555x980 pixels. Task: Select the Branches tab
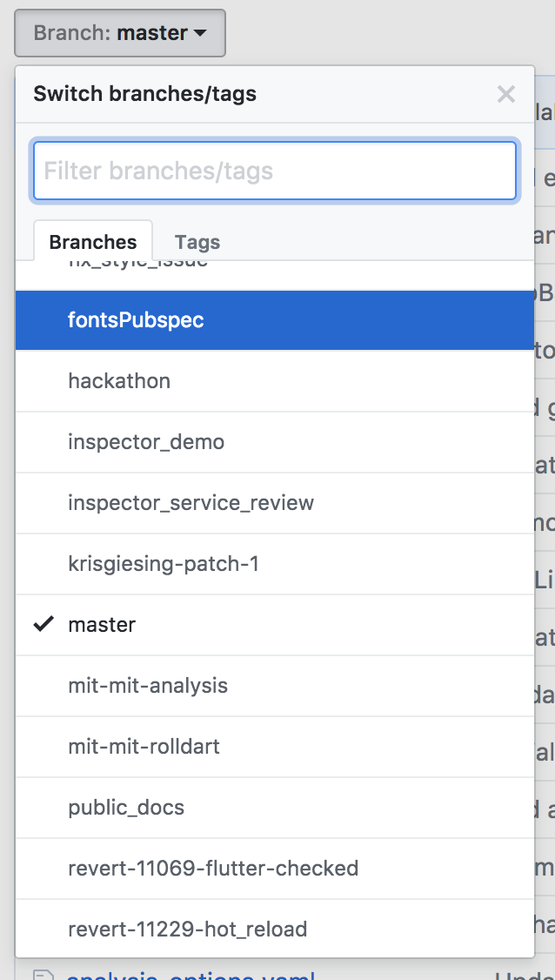pos(92,241)
